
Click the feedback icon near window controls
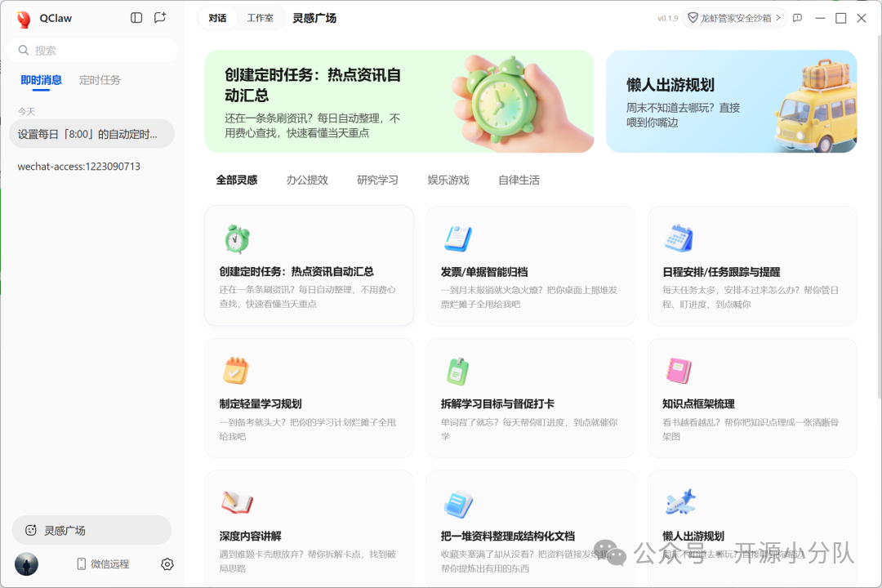(x=796, y=17)
